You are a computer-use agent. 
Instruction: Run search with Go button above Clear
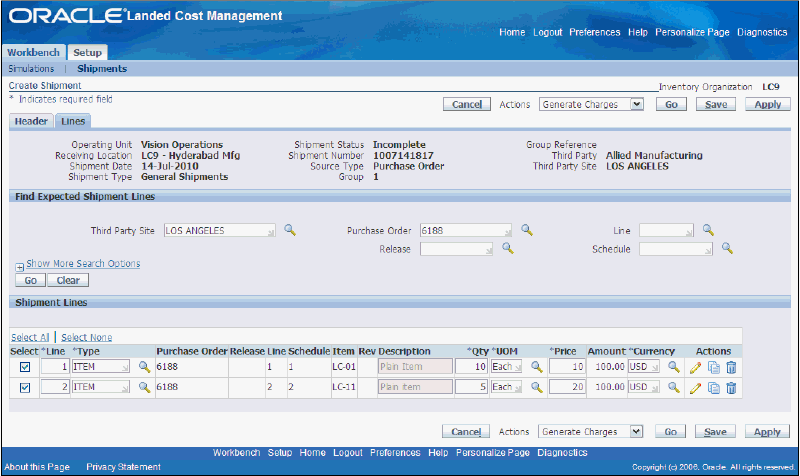tap(31, 280)
